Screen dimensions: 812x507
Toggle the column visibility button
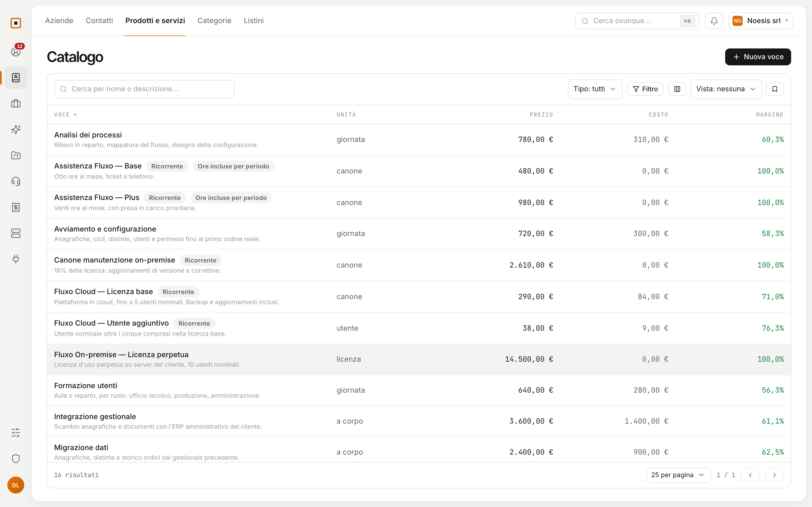pos(677,89)
